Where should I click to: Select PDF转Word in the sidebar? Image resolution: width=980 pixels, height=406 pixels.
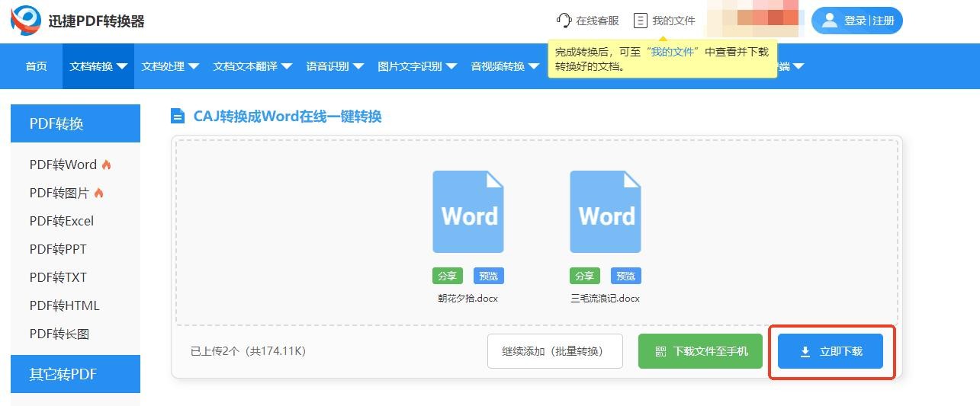click(63, 165)
